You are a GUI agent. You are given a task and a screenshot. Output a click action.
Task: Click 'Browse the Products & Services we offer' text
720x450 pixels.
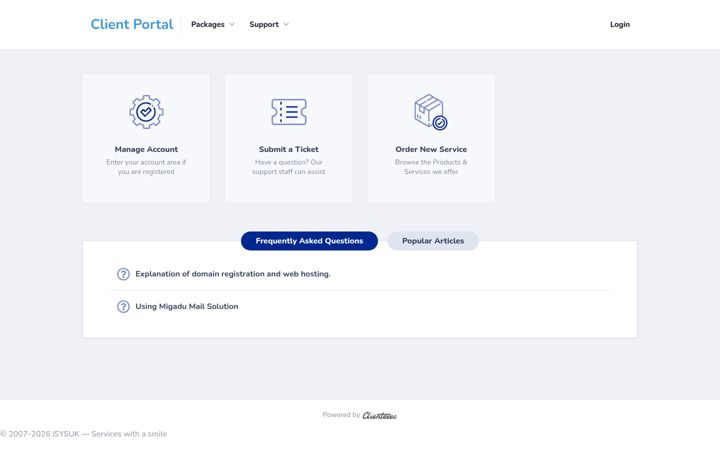431,167
